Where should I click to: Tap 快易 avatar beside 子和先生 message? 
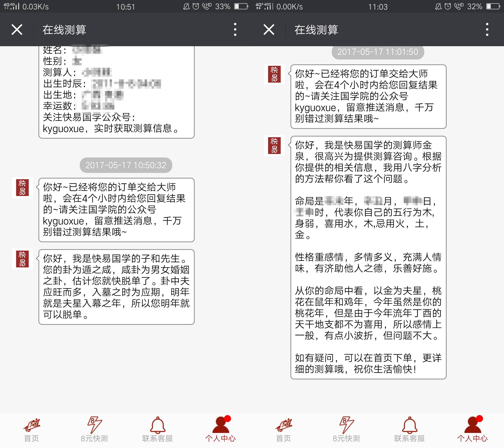[22, 259]
